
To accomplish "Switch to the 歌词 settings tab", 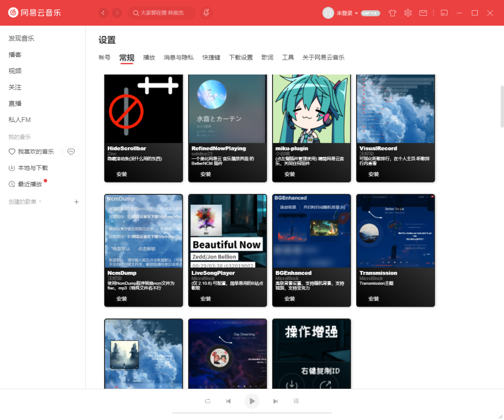I will tap(267, 57).
